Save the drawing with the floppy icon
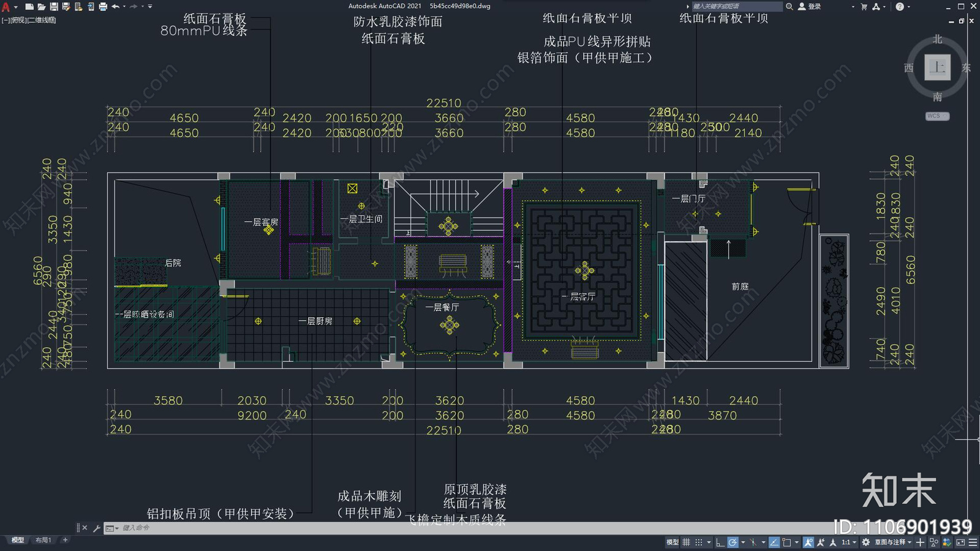 [x=54, y=7]
